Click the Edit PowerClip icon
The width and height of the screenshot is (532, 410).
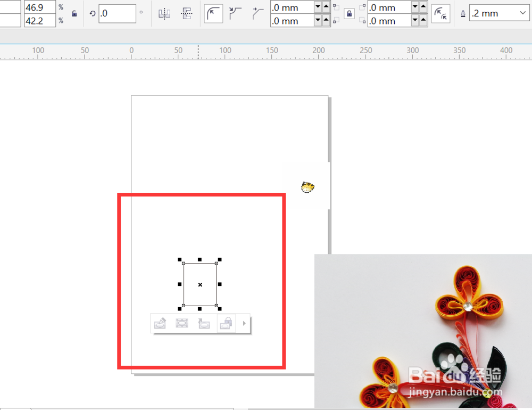tap(160, 323)
